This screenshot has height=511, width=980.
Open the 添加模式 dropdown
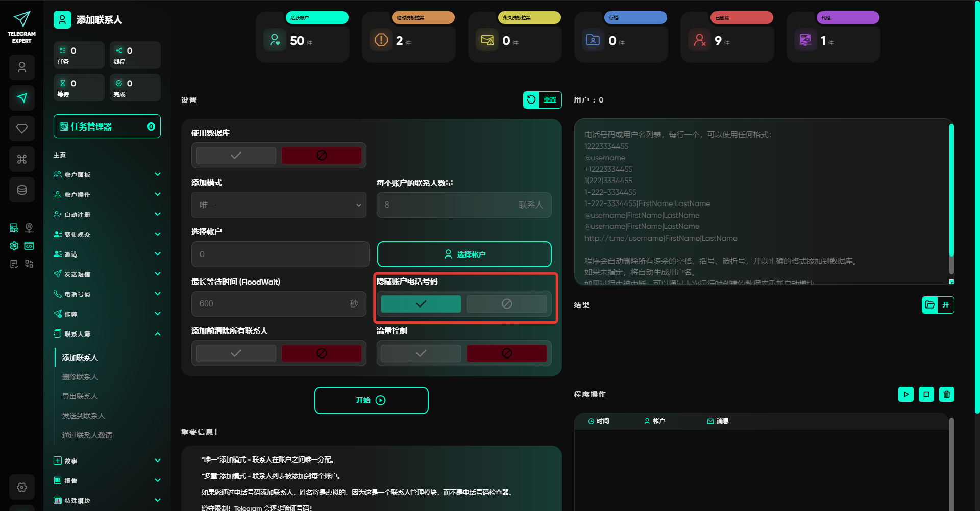pos(279,205)
